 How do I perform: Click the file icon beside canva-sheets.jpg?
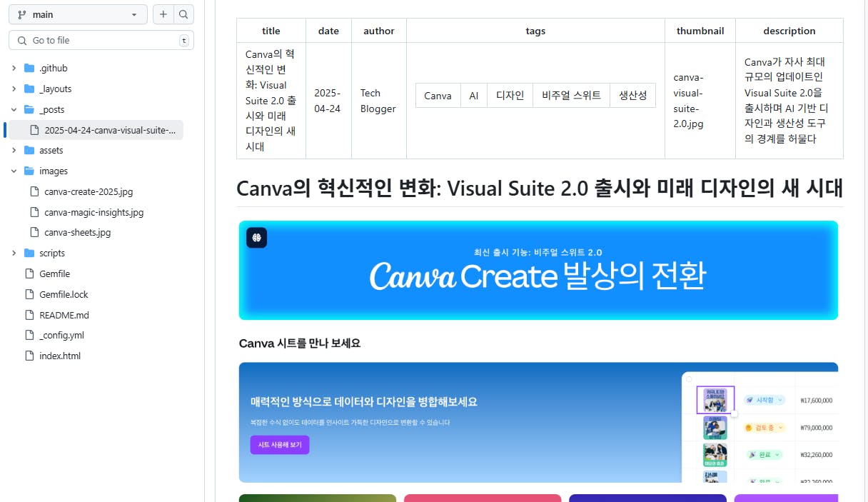point(34,233)
